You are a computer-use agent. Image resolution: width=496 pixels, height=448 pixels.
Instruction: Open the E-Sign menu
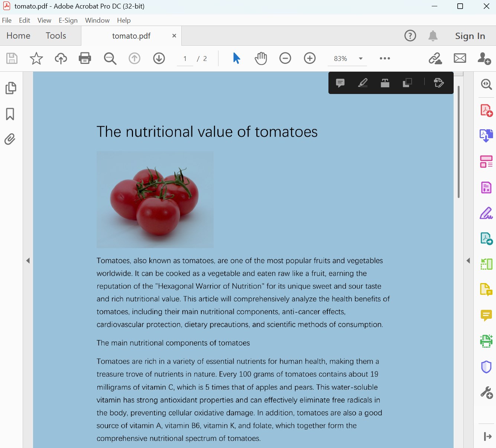point(68,20)
